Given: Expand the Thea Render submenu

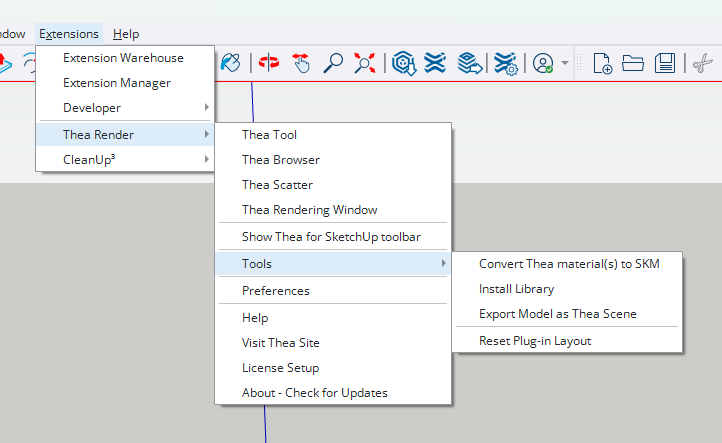Looking at the screenshot, I should point(125,134).
